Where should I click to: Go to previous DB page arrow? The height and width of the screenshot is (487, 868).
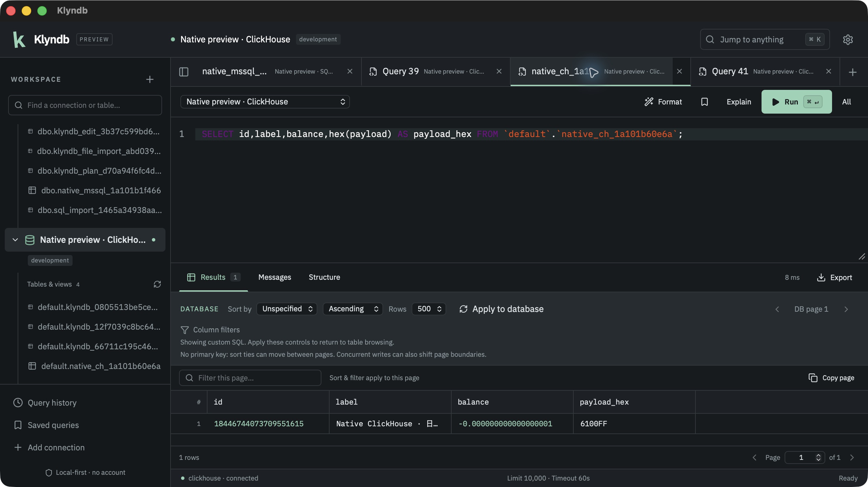pos(777,309)
